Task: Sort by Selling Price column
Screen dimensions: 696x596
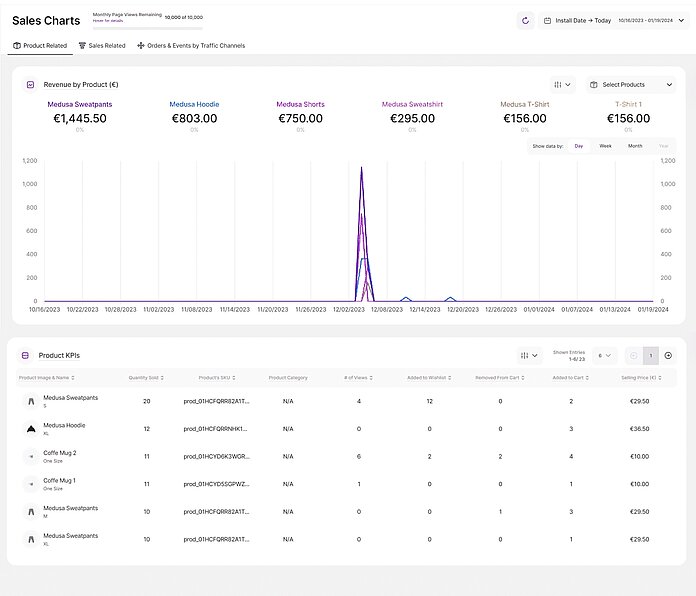Action: (x=641, y=377)
